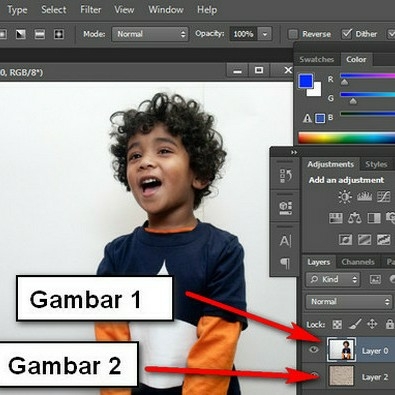The height and width of the screenshot is (395, 395).
Task: Open the Character panel icon
Action: tap(285, 241)
